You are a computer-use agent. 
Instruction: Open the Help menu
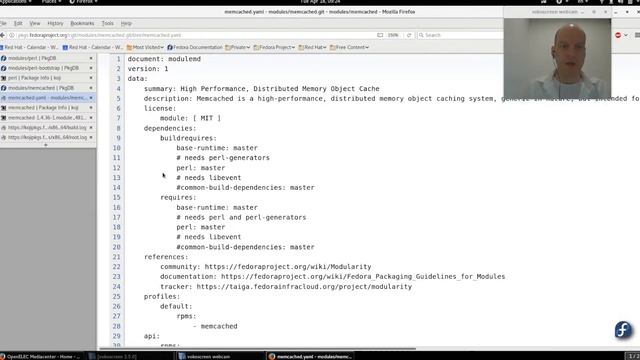(x=126, y=24)
